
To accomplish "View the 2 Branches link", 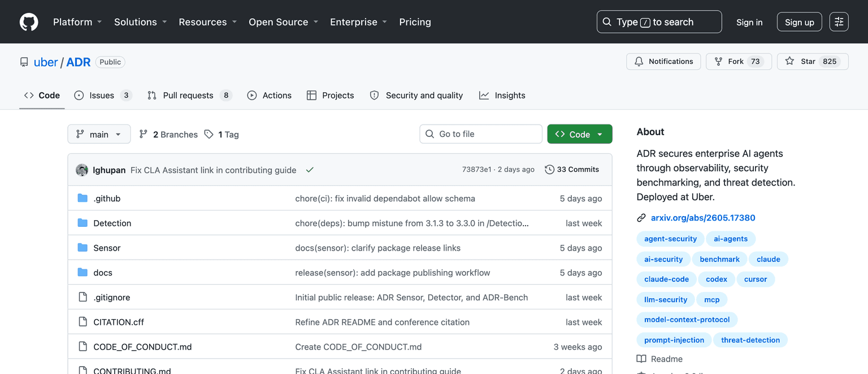I will pos(168,134).
